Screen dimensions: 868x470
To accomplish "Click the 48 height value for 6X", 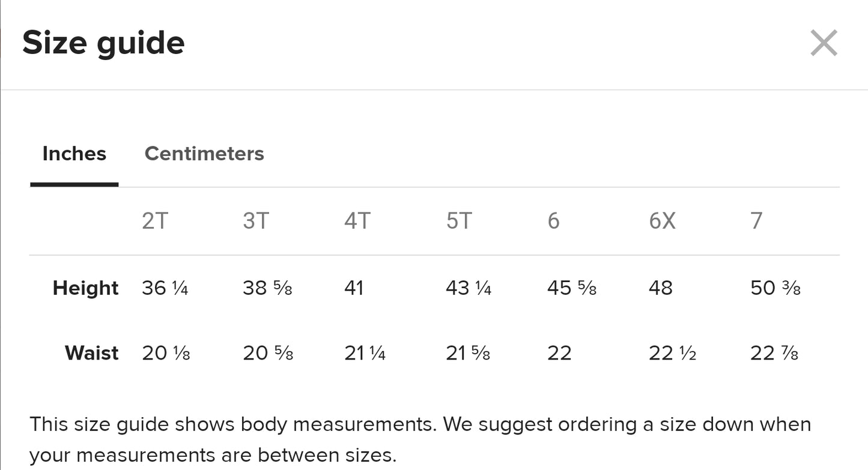I will [x=661, y=288].
